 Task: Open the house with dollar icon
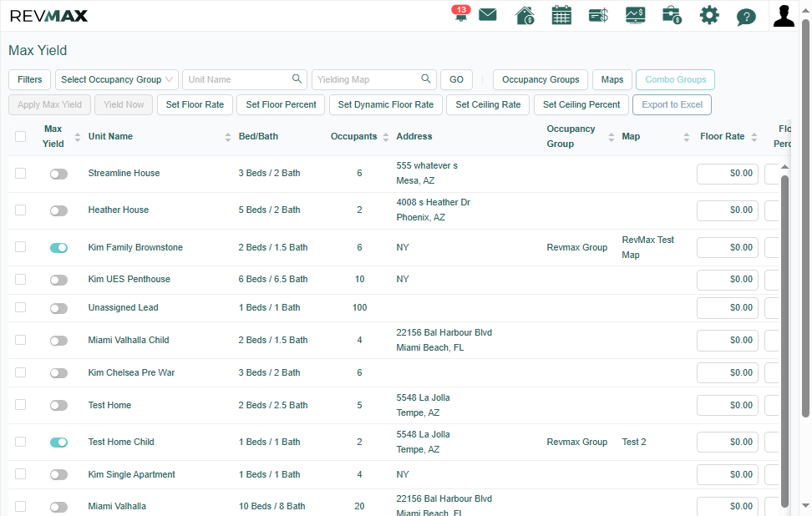click(x=525, y=16)
